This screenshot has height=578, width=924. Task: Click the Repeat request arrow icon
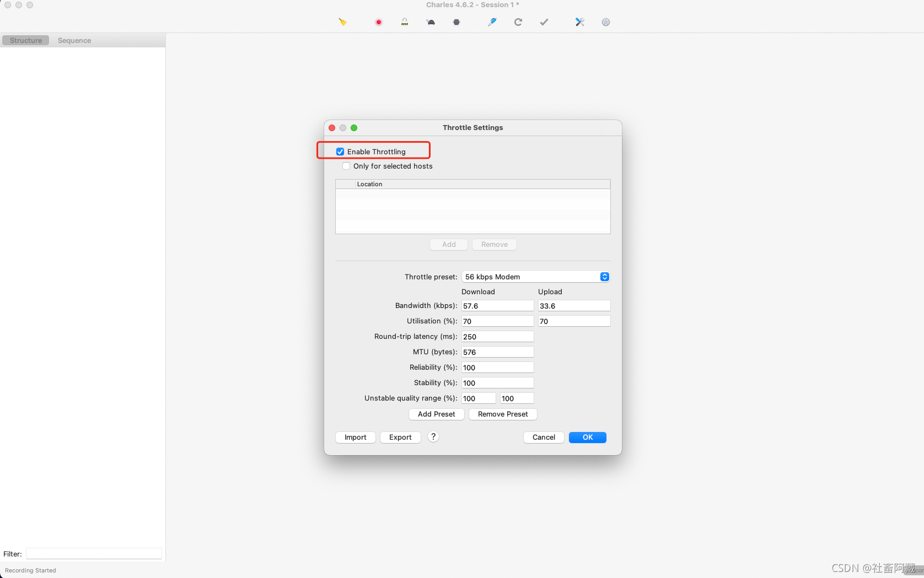(x=518, y=22)
